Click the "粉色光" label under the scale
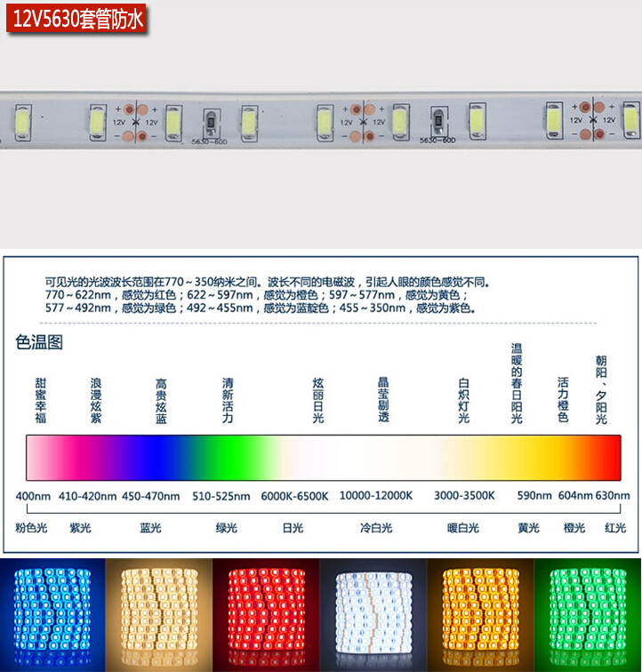This screenshot has width=642, height=672. pos(30,528)
